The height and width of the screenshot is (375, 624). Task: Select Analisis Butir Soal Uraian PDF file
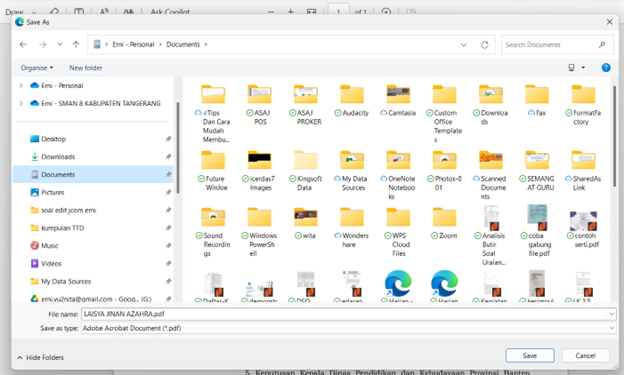490,235
